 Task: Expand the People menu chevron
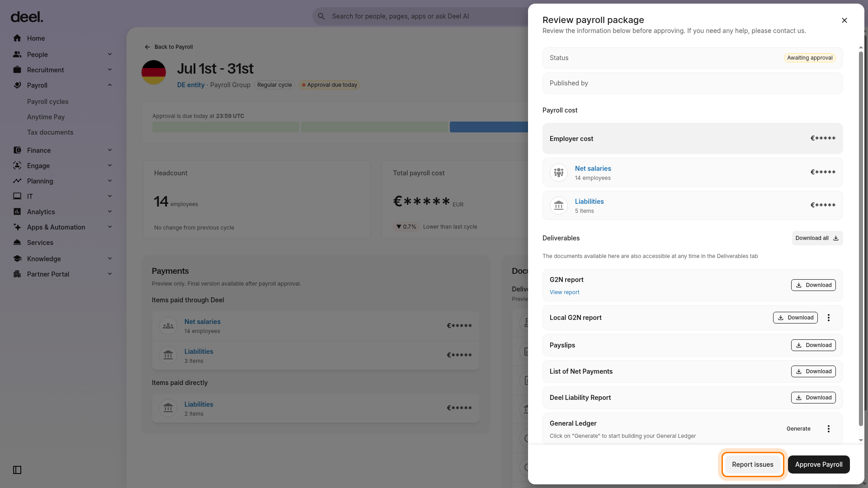click(x=110, y=55)
